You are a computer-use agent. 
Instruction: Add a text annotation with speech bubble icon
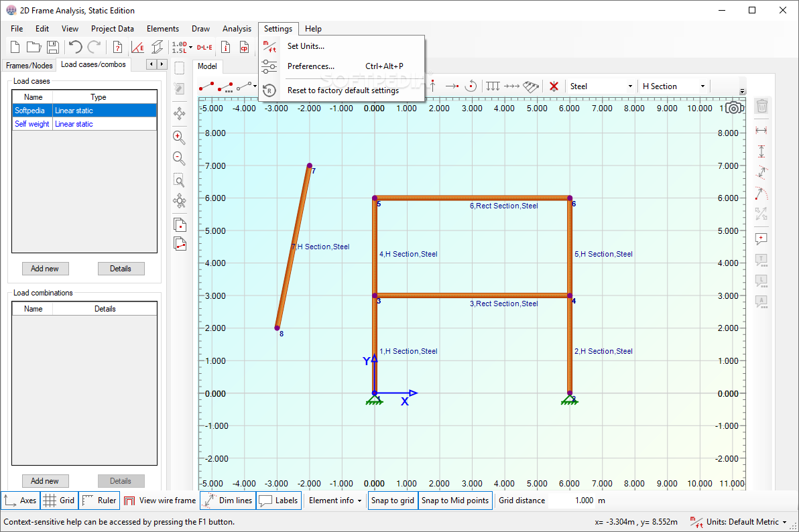761,239
